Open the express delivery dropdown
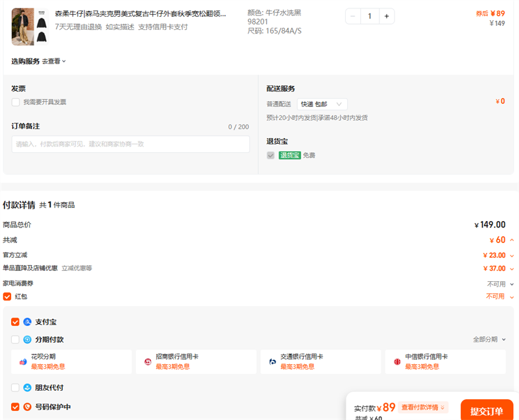Screen dimensions: 519x420 point(322,104)
